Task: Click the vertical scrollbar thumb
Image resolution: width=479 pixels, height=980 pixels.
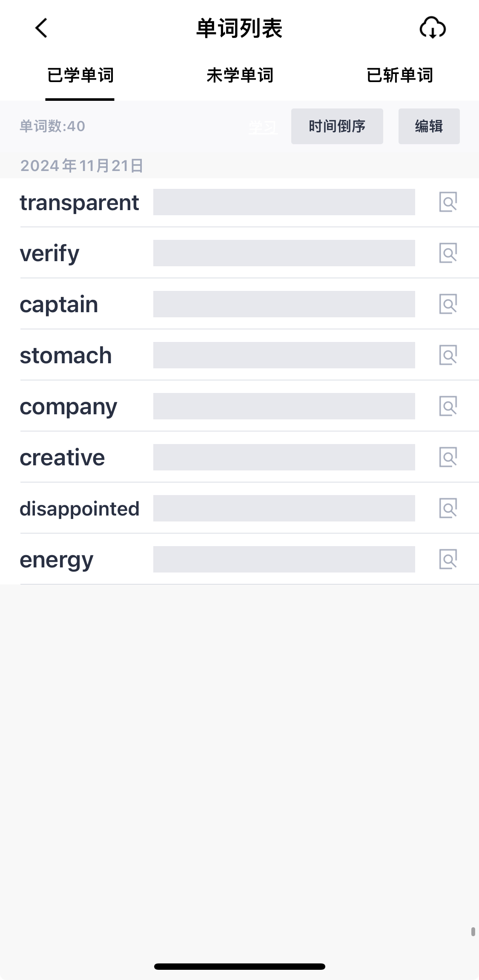Action: click(x=473, y=932)
